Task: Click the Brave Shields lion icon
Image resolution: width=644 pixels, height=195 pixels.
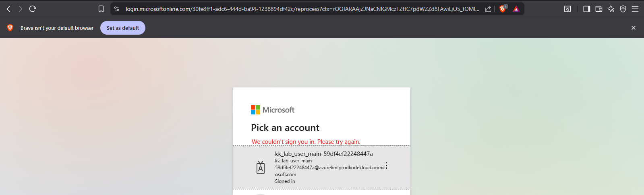Action: pyautogui.click(x=503, y=9)
